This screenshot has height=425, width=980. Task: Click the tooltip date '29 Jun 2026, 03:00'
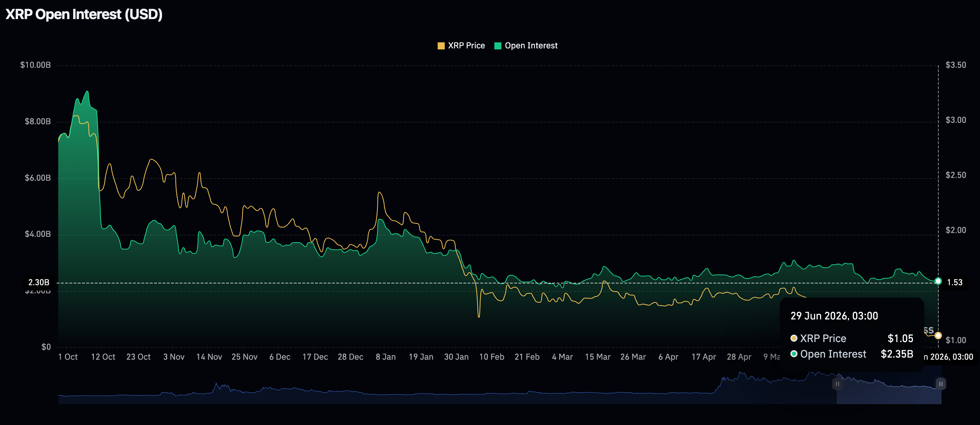(x=834, y=316)
